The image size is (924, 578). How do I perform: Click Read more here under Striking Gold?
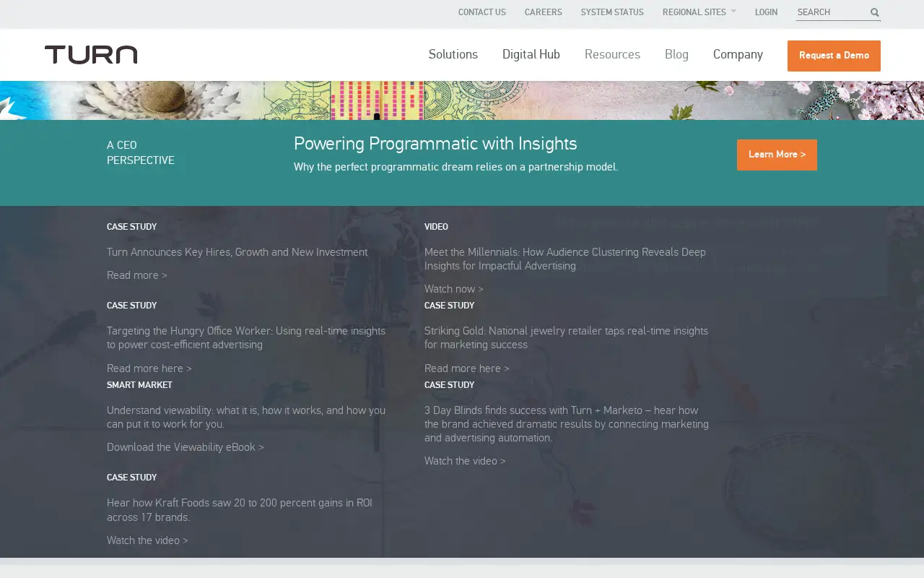click(466, 368)
